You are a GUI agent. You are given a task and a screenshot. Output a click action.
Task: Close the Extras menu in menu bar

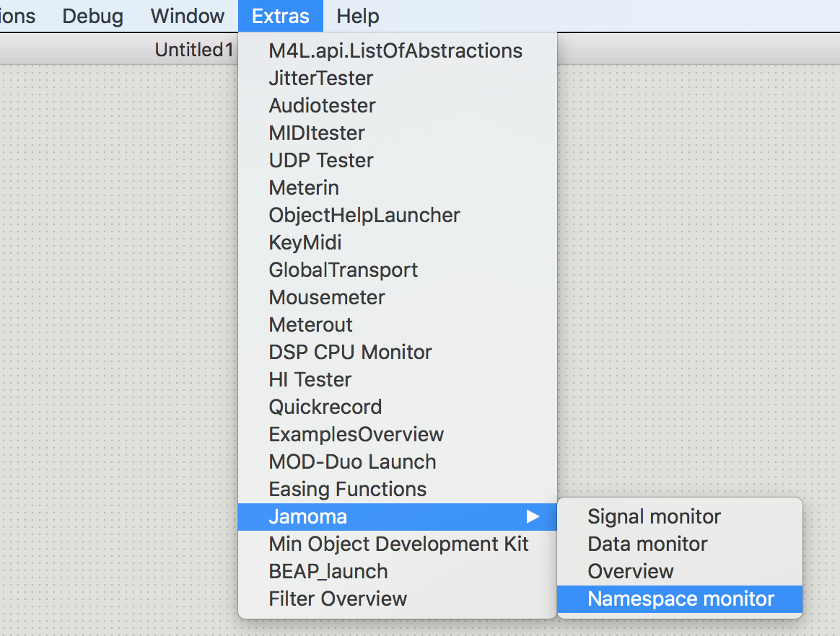281,16
